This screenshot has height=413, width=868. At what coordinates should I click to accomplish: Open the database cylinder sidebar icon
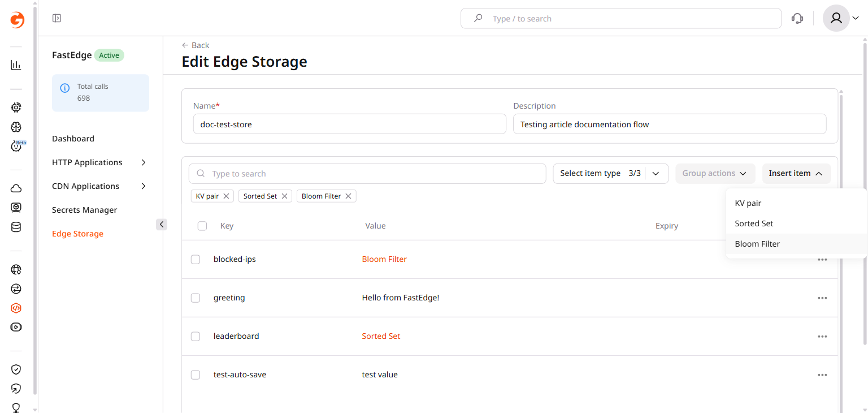[16, 227]
